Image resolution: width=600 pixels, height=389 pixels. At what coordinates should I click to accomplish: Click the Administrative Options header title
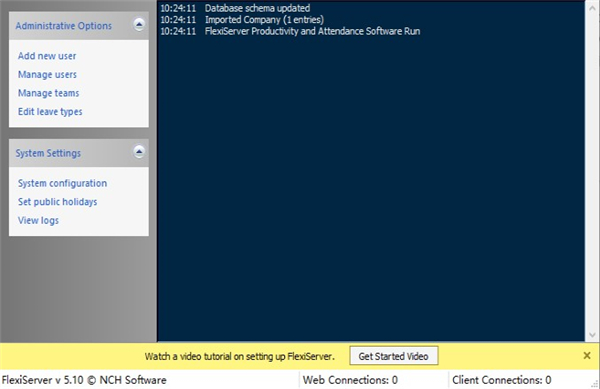tap(64, 26)
